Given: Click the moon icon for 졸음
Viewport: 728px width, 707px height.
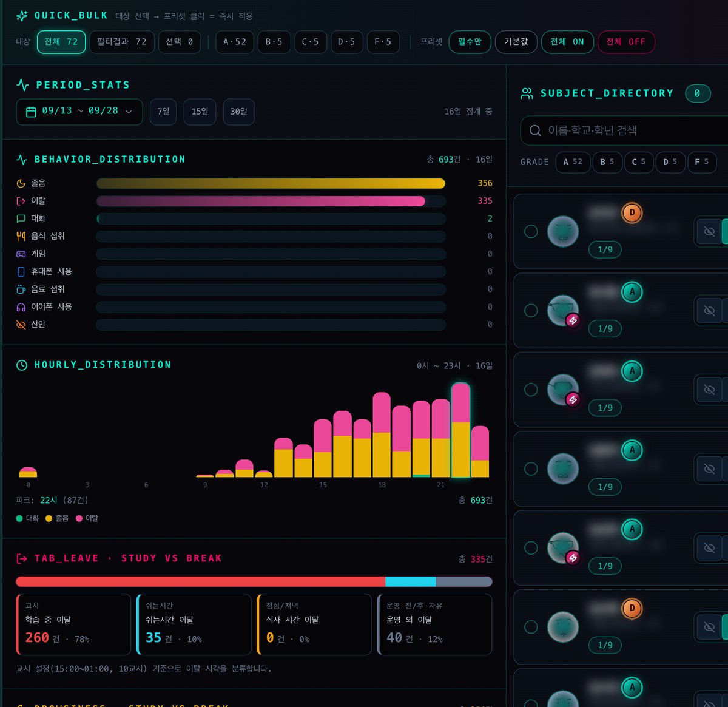Looking at the screenshot, I should pyautogui.click(x=21, y=183).
